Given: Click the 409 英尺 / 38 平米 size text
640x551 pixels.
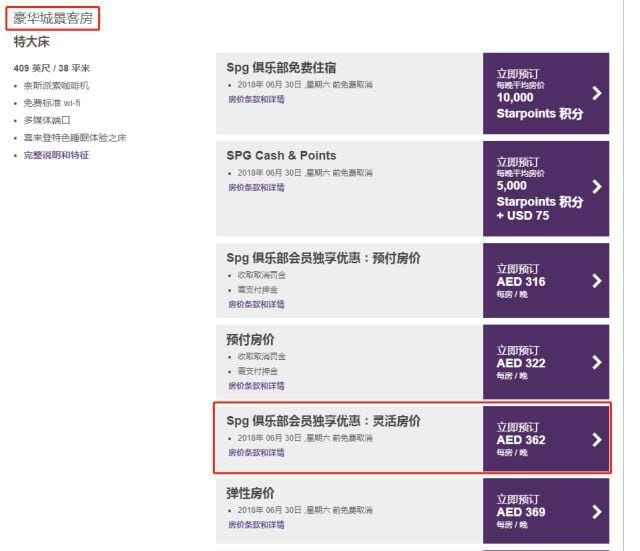Looking at the screenshot, I should (x=52, y=68).
